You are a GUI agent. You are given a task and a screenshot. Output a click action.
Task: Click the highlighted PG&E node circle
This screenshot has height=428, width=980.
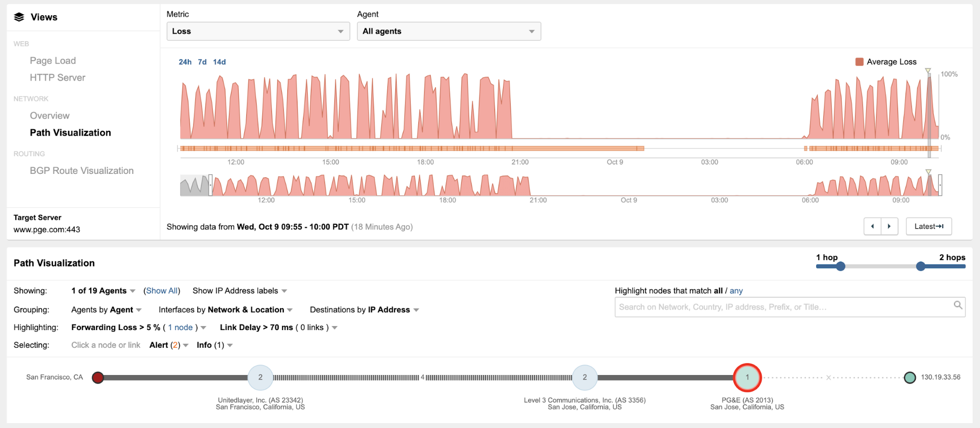747,378
